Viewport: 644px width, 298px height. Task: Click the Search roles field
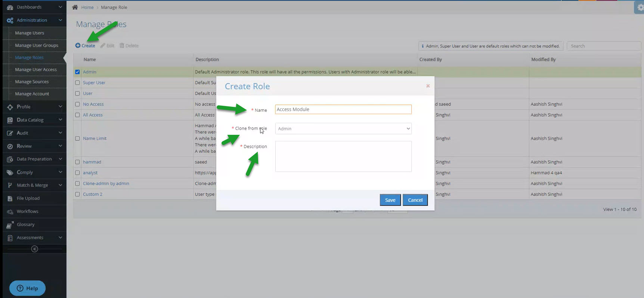pyautogui.click(x=604, y=46)
